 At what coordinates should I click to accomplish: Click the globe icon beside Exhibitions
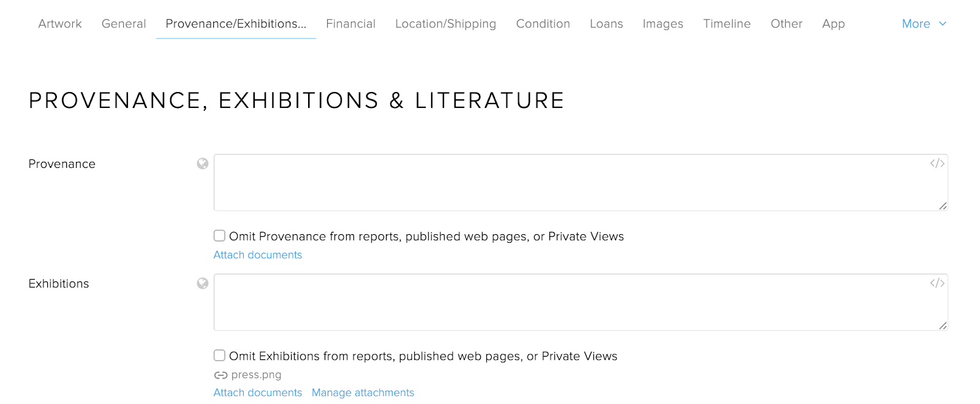pos(203,283)
